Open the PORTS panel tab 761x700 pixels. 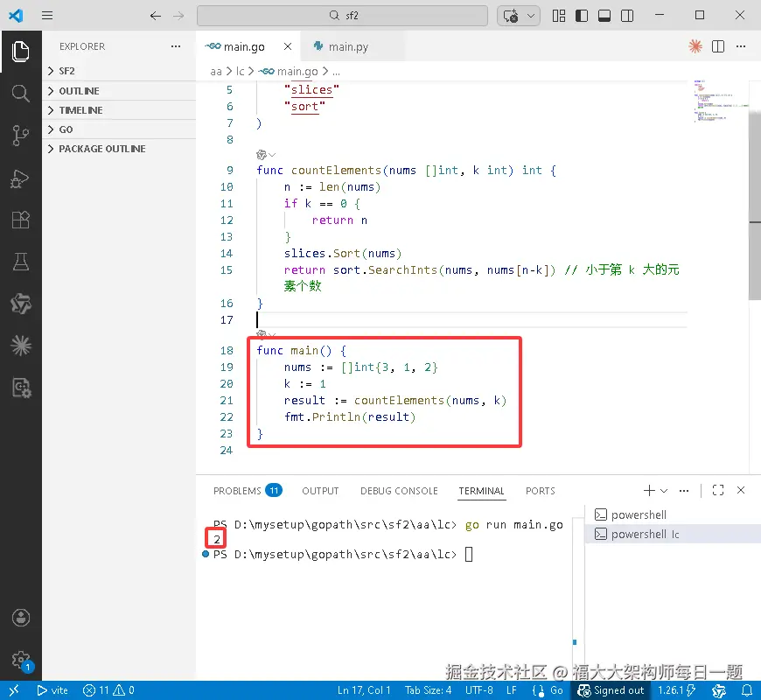[x=541, y=491]
